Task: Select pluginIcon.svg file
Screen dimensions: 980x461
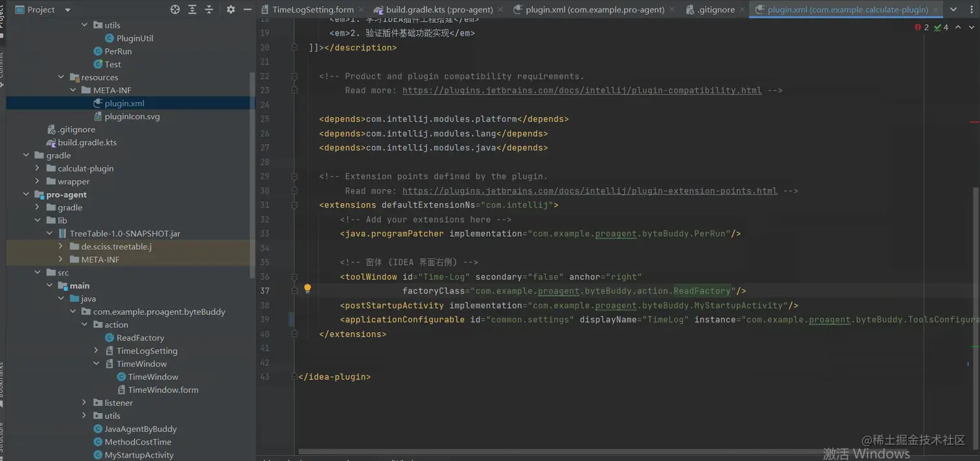Action: 132,117
